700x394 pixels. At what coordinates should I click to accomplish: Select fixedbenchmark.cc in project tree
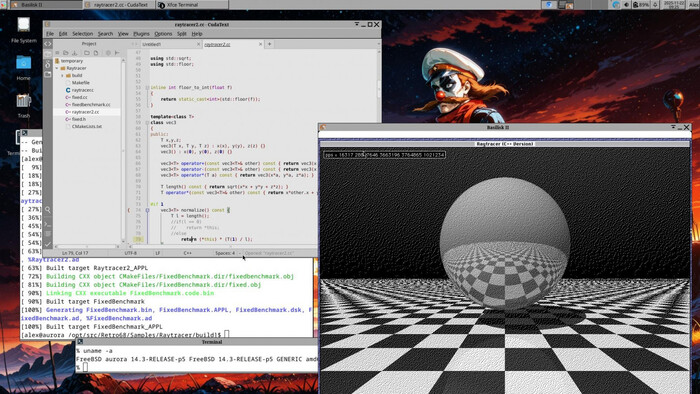click(91, 104)
